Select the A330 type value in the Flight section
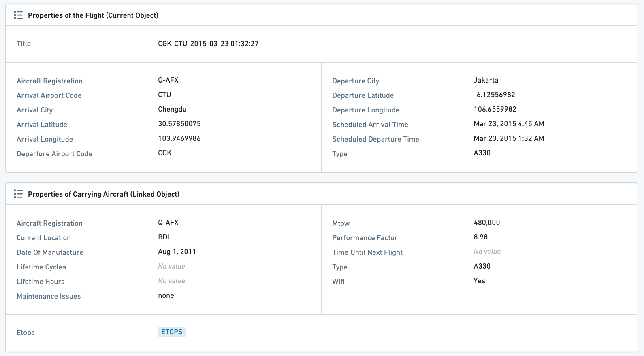Viewport: 644px width, 356px height. (482, 153)
